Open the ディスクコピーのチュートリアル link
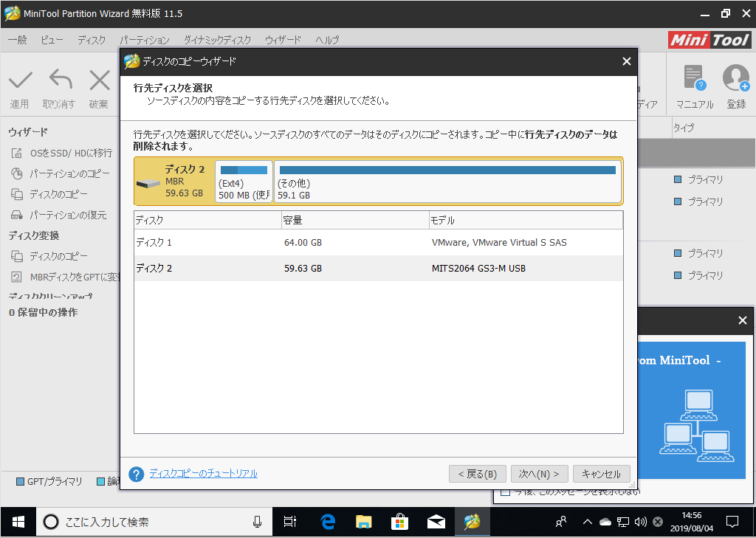Viewport: 756px width, 538px height. 203,474
